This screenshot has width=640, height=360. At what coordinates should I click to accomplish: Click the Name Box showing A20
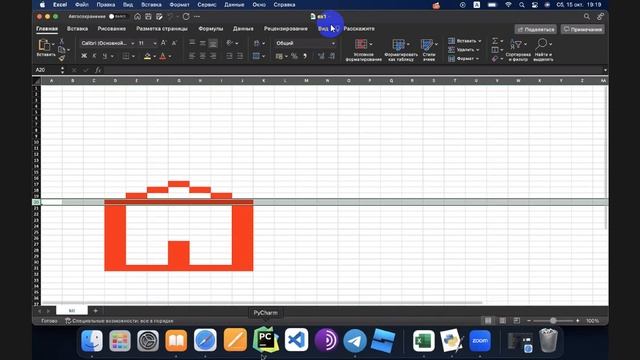pyautogui.click(x=47, y=70)
